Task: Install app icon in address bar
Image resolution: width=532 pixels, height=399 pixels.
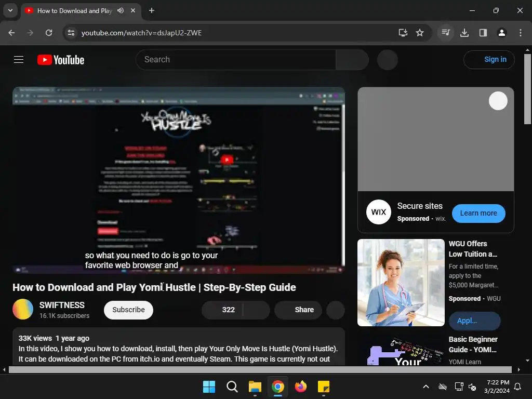Action: [403, 33]
